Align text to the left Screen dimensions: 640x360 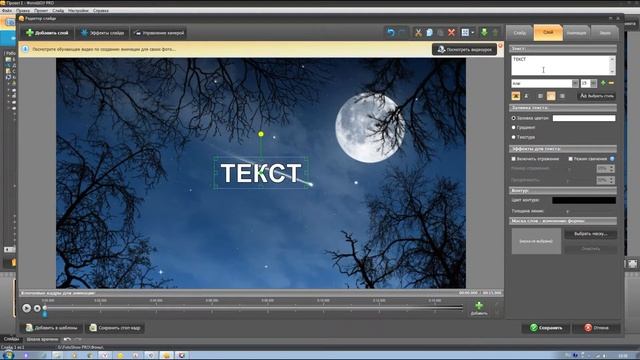(x=540, y=96)
